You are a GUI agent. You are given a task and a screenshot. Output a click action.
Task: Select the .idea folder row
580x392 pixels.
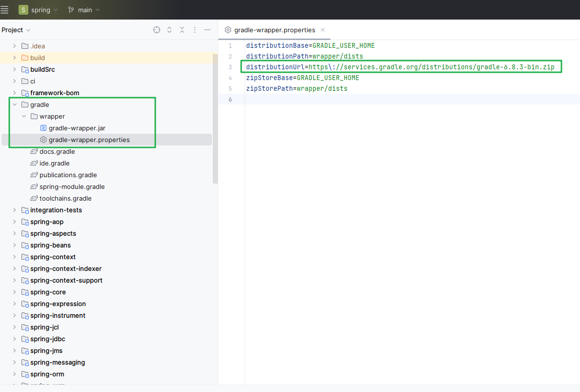click(106, 46)
